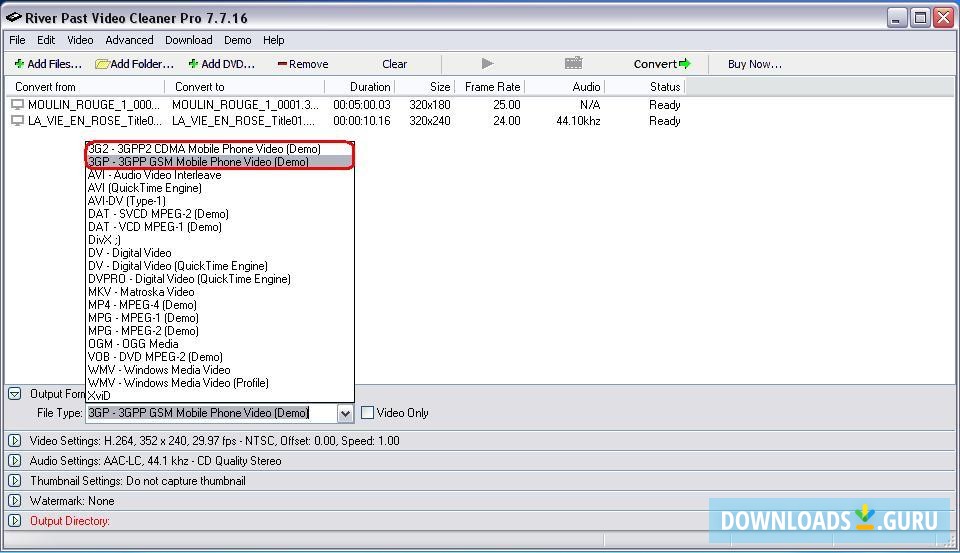Click inside the File Type combo box field

tap(211, 413)
